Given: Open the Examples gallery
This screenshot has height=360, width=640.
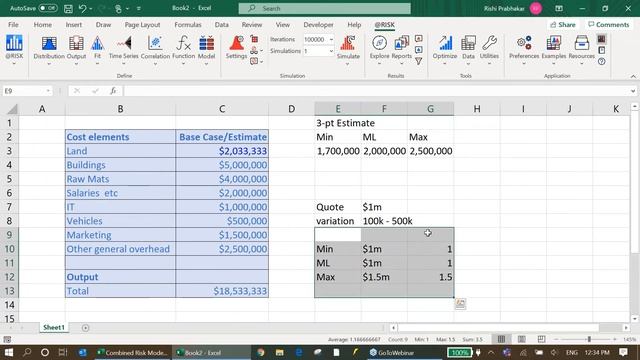Looking at the screenshot, I should click(x=553, y=47).
